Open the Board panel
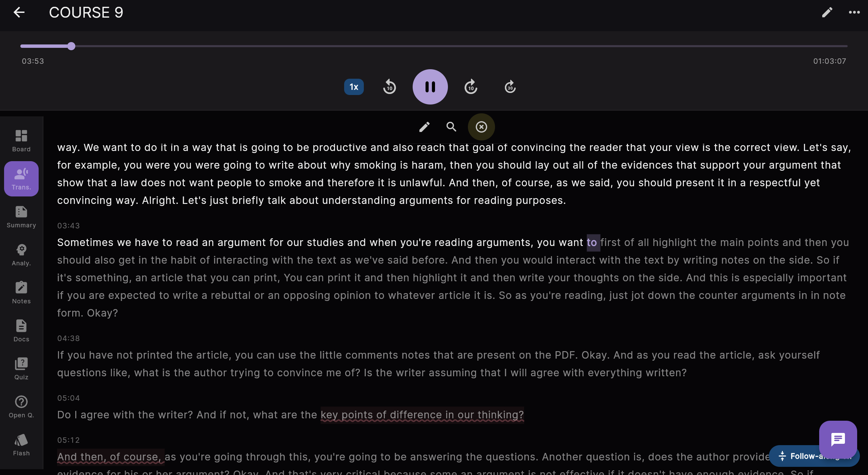The height and width of the screenshot is (475, 868). [21, 140]
